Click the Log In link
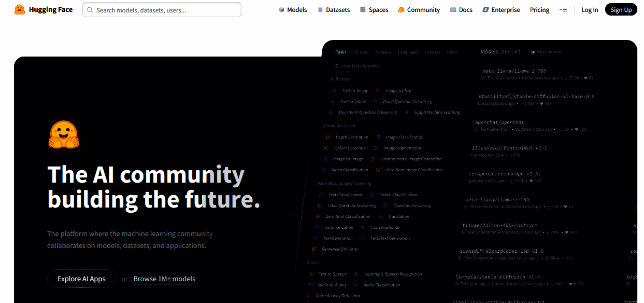This screenshot has height=303, width=644. tap(590, 10)
